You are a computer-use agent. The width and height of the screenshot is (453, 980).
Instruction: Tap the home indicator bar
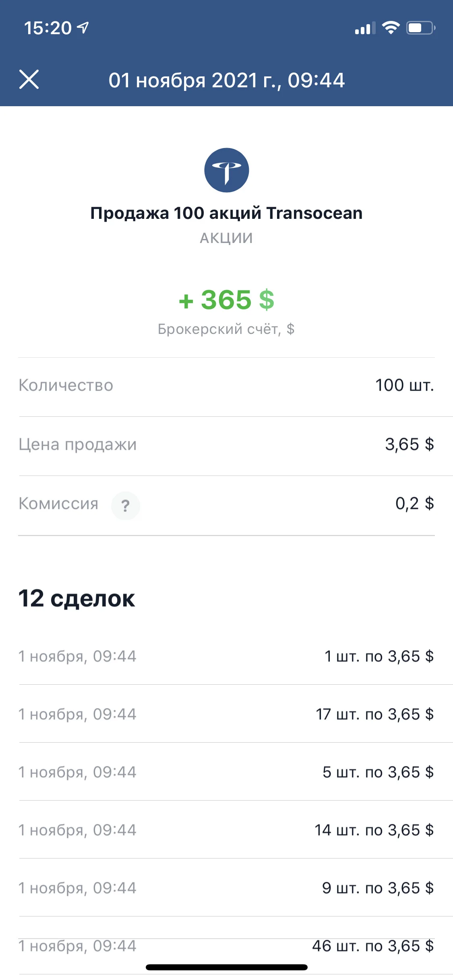(x=227, y=967)
